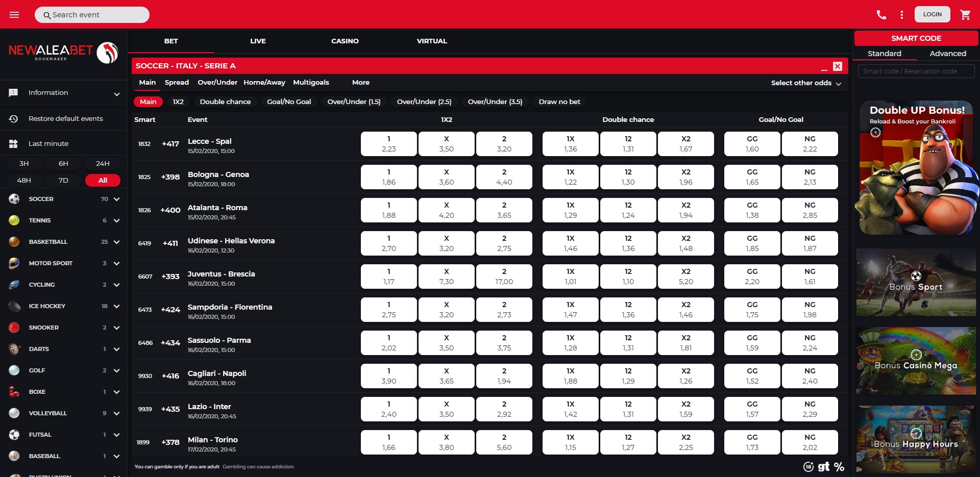980x477 pixels.
Task: Expand the Volleyball category chevron
Action: coord(116,414)
